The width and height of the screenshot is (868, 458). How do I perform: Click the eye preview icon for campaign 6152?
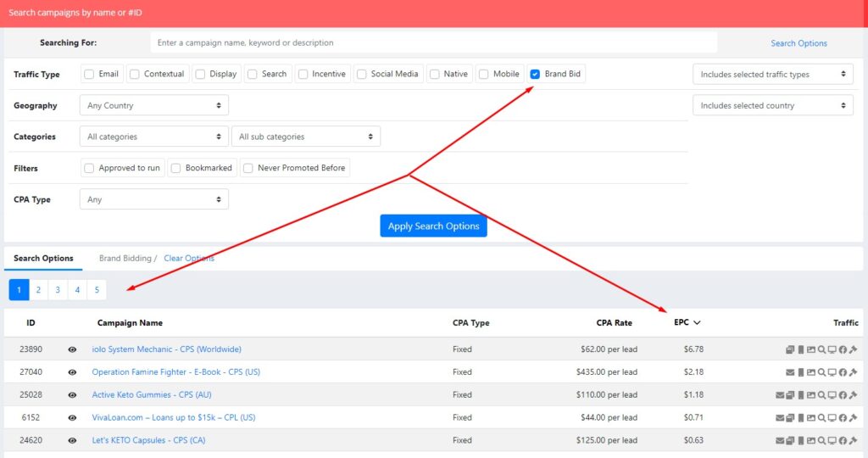(x=72, y=417)
